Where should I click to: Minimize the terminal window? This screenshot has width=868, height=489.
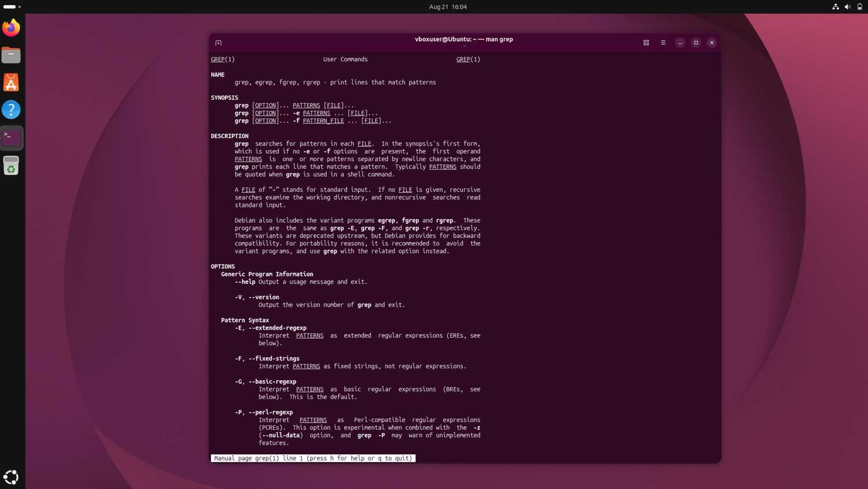click(x=680, y=43)
